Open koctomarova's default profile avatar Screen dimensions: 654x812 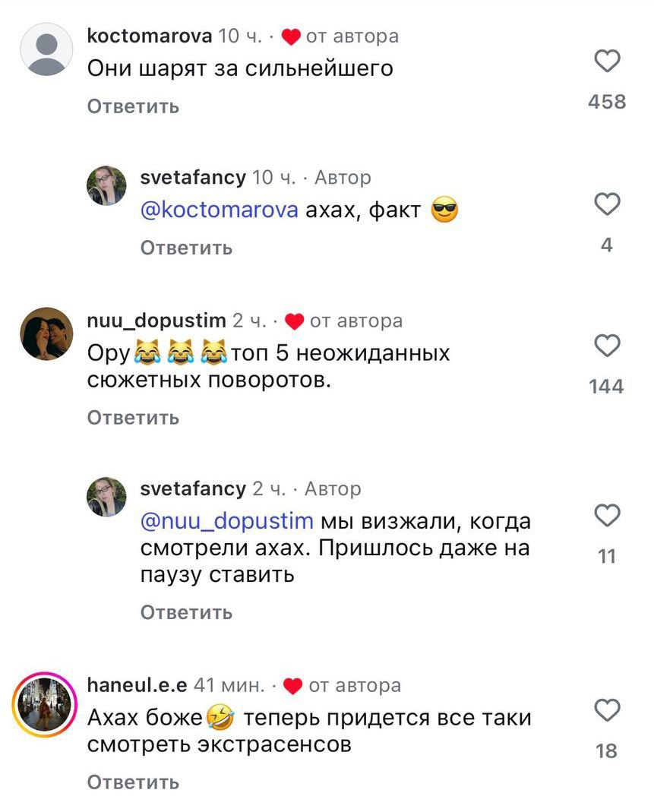coord(46,49)
